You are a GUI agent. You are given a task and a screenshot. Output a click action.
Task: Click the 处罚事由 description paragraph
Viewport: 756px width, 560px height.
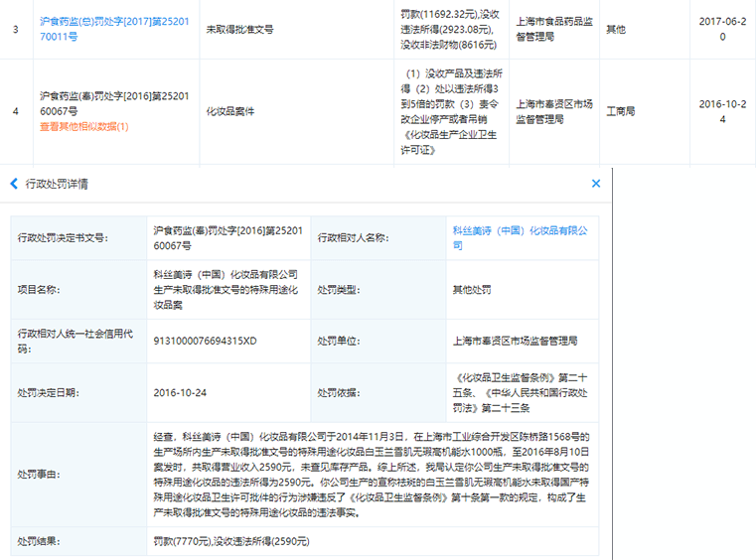372,474
